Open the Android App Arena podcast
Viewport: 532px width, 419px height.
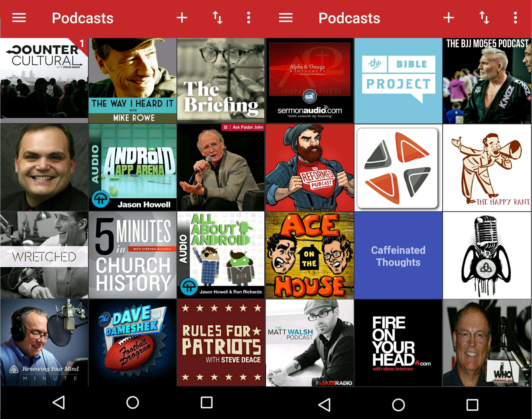[133, 167]
